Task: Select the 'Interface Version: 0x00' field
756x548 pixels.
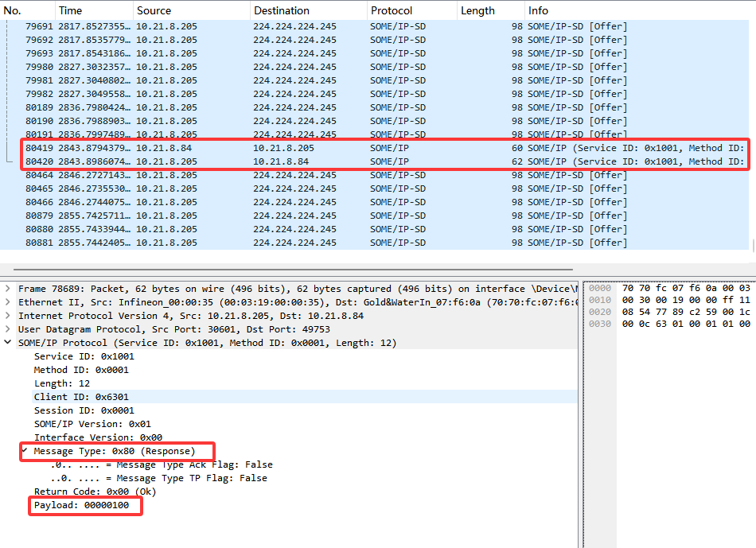Action: pyautogui.click(x=98, y=437)
